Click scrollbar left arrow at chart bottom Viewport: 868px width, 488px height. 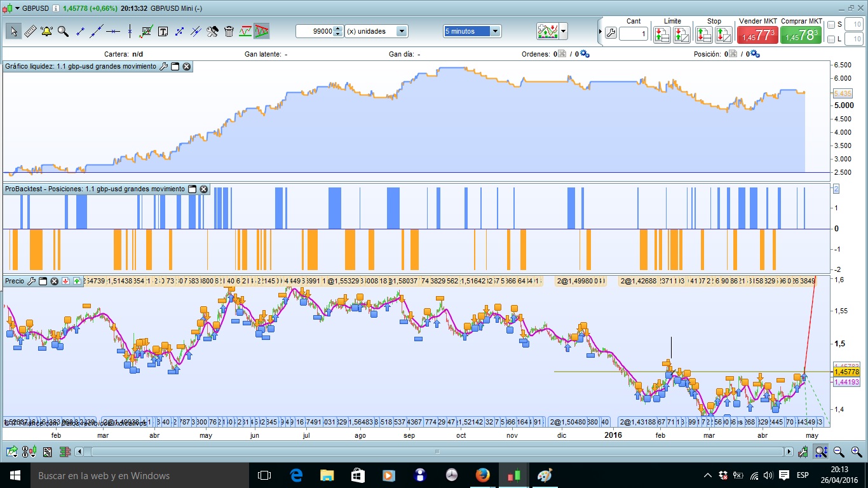[x=79, y=452]
